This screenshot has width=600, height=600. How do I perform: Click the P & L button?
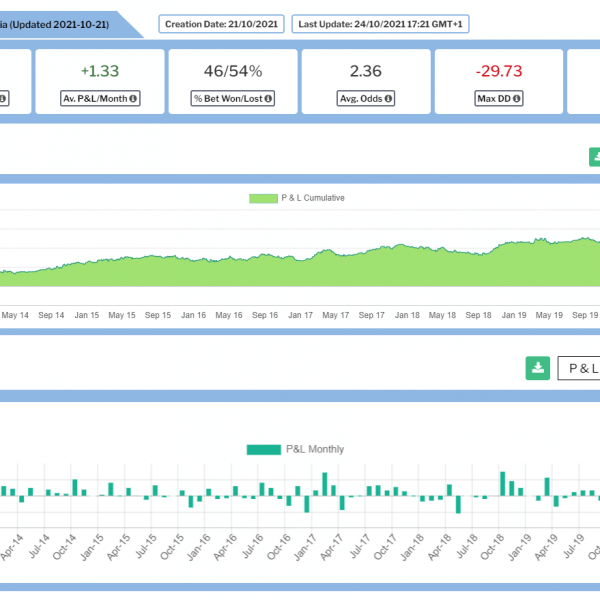(579, 368)
